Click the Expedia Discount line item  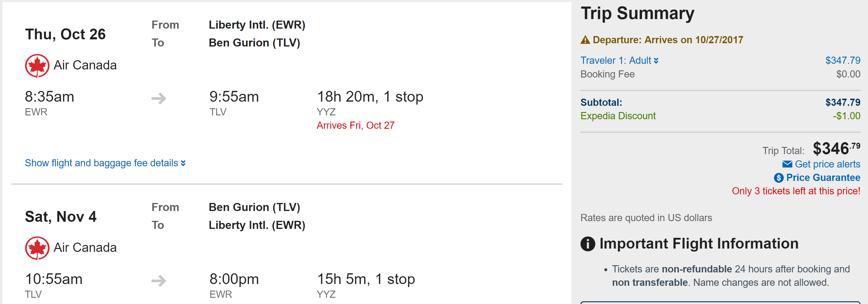[x=618, y=116]
